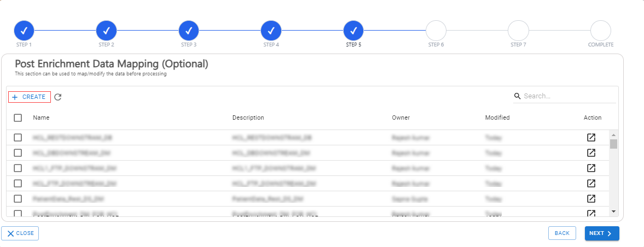Sort by the Modified column header

[x=497, y=117]
